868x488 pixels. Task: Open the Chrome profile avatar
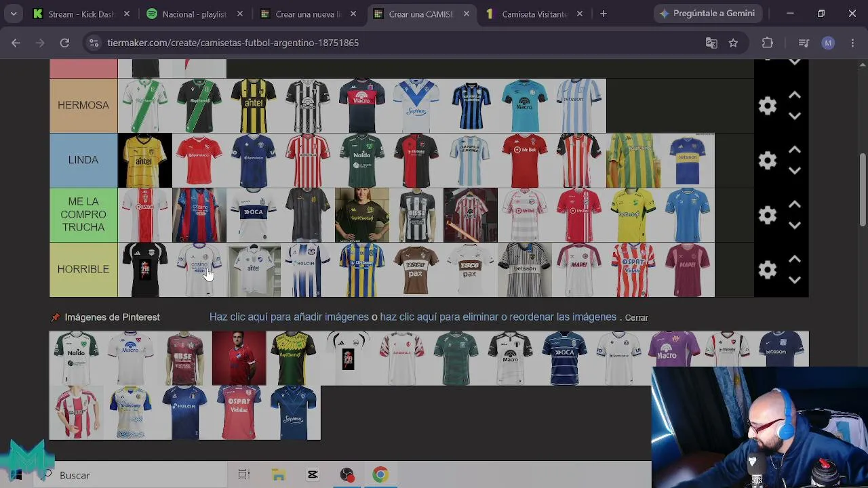click(x=828, y=43)
